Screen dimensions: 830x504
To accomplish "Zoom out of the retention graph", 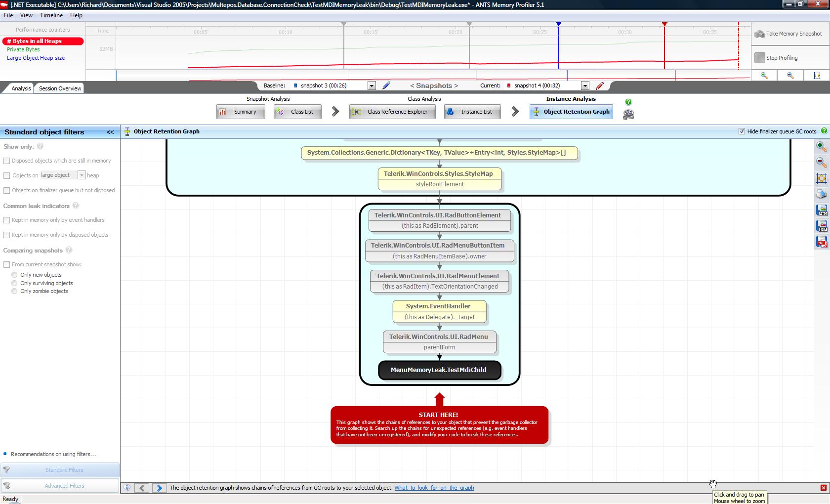I will tap(822, 163).
